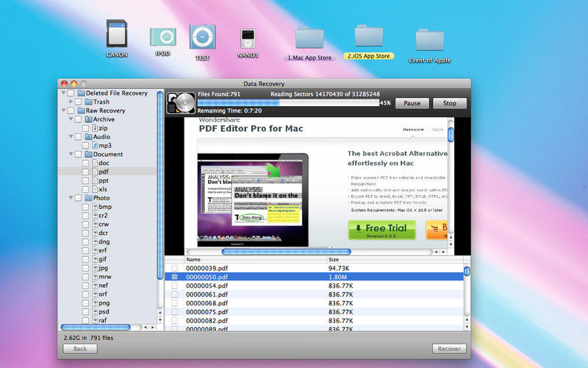This screenshot has height=368, width=588.
Task: Check the Raw Recovery checkbox
Action: 71,110
